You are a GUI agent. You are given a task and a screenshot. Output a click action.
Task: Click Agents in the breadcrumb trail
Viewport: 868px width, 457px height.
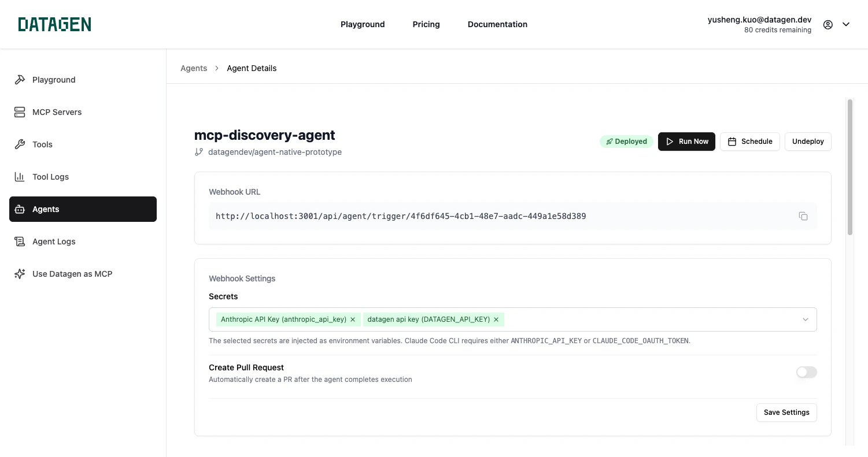pos(194,68)
